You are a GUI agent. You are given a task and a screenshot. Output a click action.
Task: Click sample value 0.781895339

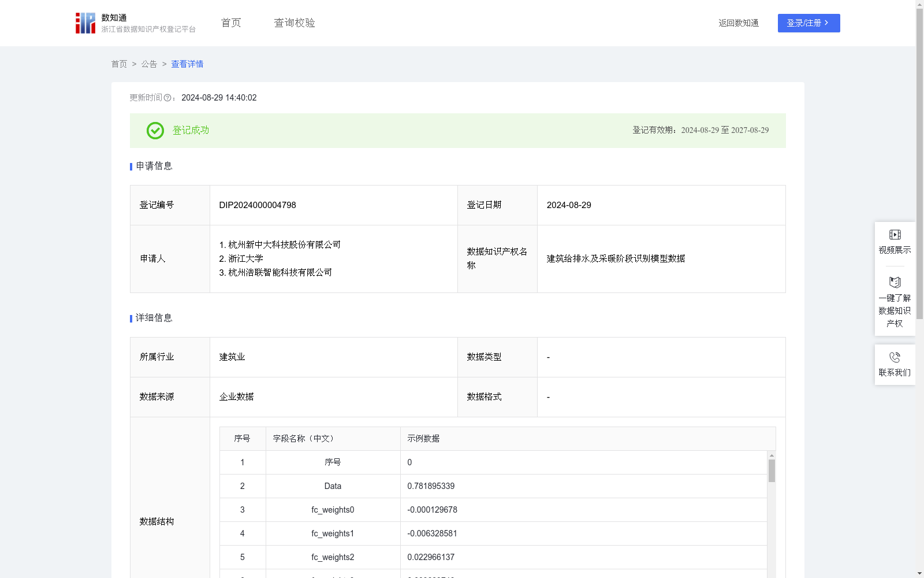click(431, 486)
